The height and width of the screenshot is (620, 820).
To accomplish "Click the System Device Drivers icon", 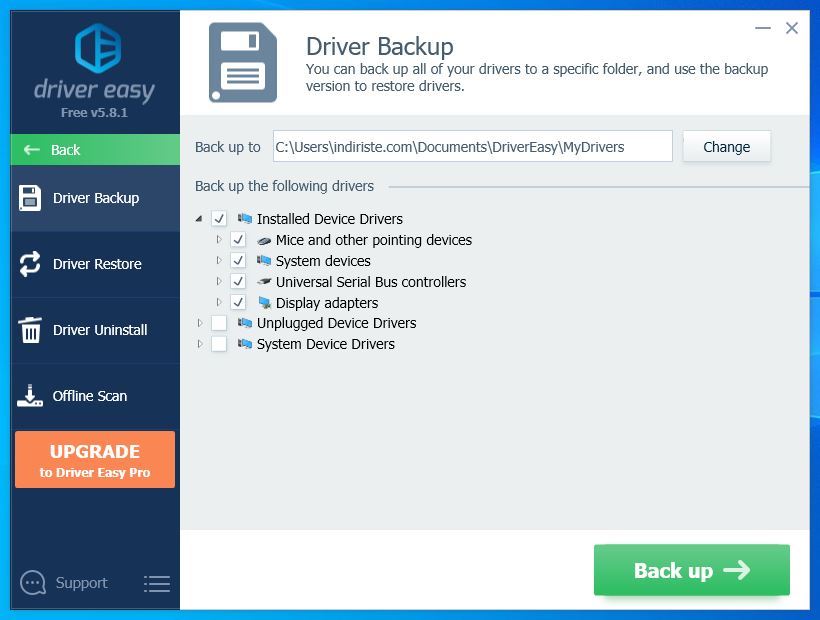I will tap(245, 343).
